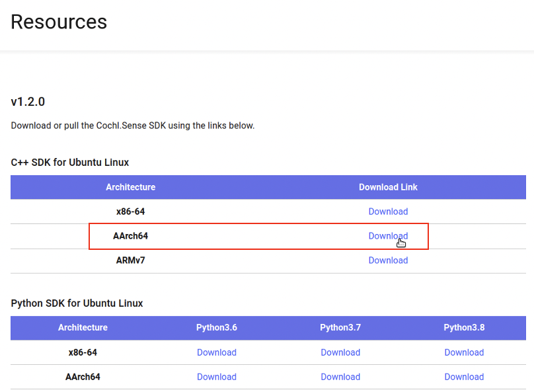The width and height of the screenshot is (534, 392).
Task: Click the C++ SDK for Ubuntu Linux heading
Action: (x=70, y=163)
